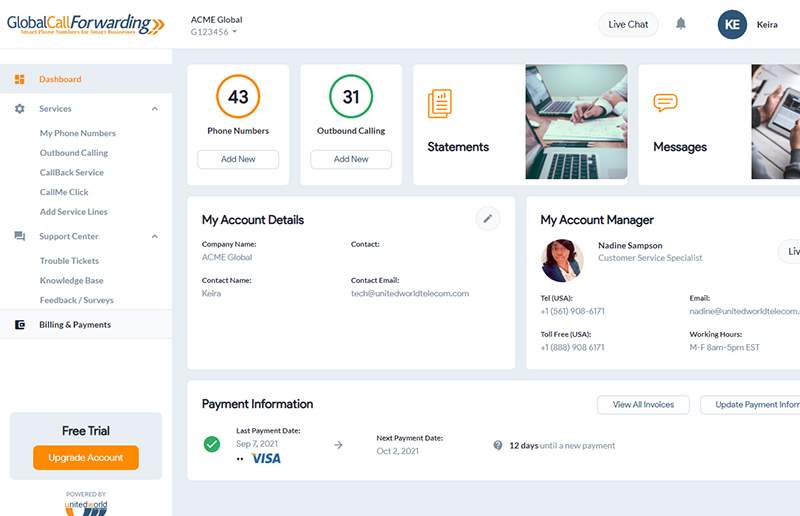This screenshot has width=800, height=516.
Task: Click the Statements document icon
Action: coord(440,104)
